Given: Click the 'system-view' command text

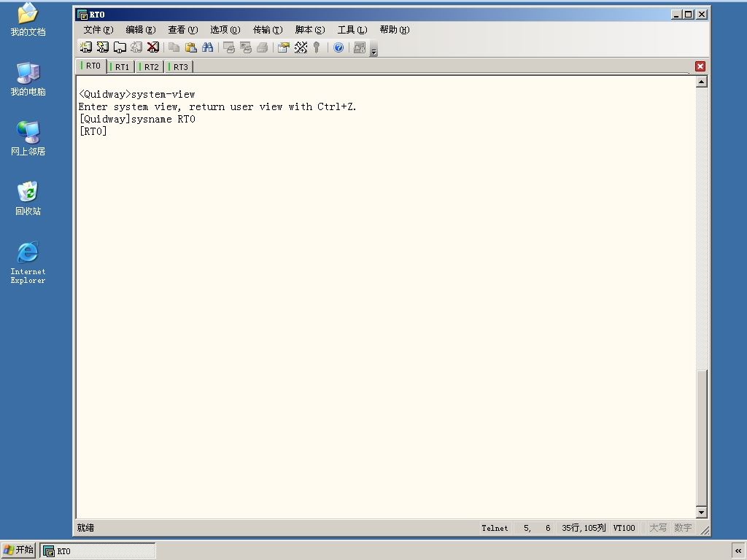Looking at the screenshot, I should pos(163,94).
